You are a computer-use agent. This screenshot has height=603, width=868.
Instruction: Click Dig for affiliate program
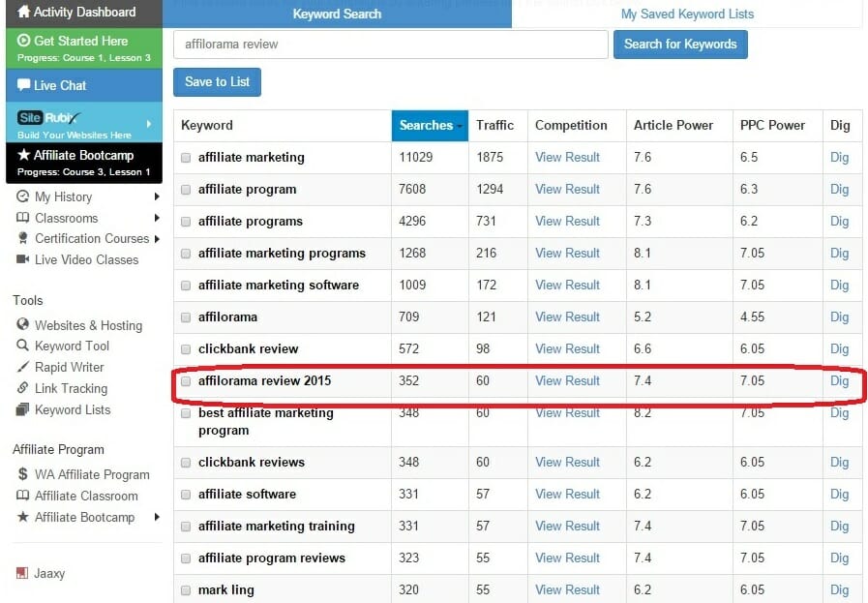[839, 190]
